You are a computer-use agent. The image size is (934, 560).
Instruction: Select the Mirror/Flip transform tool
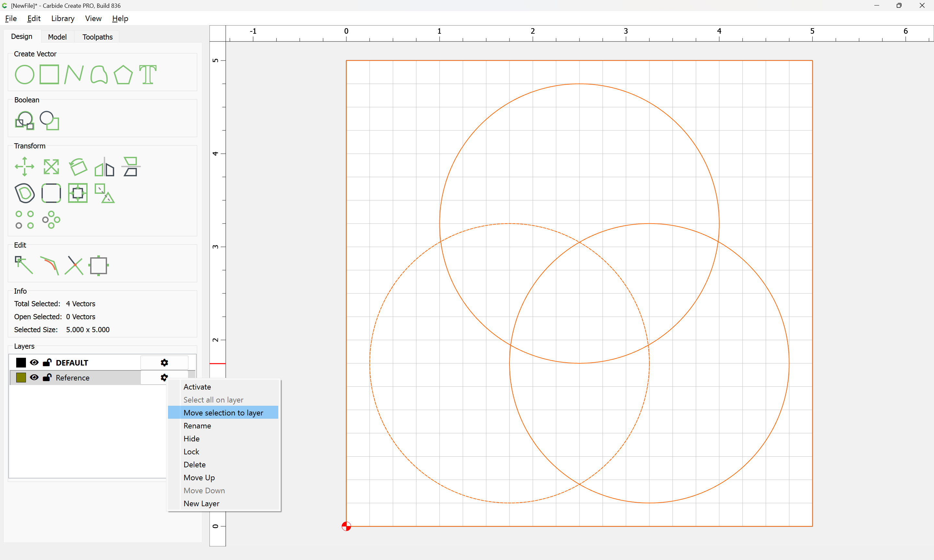(104, 167)
